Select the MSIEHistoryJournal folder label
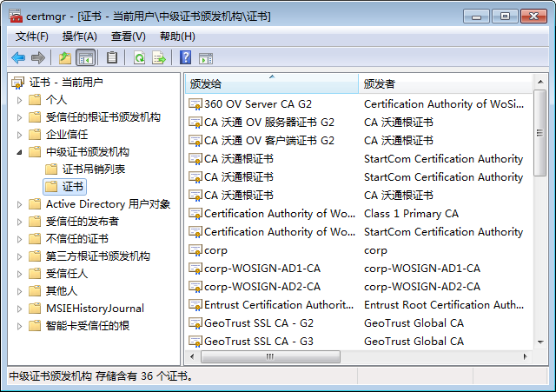Image resolution: width=556 pixels, height=392 pixels. pos(95,309)
